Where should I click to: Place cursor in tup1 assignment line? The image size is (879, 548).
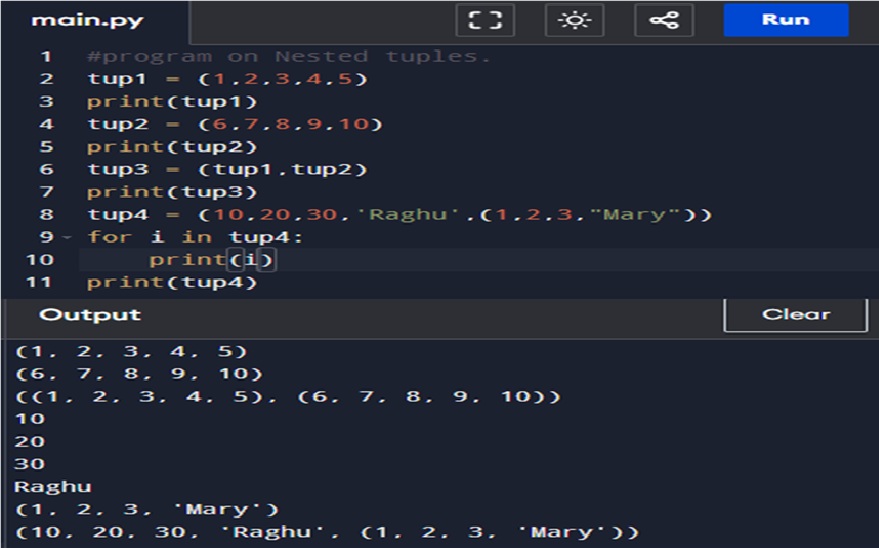coord(227,79)
